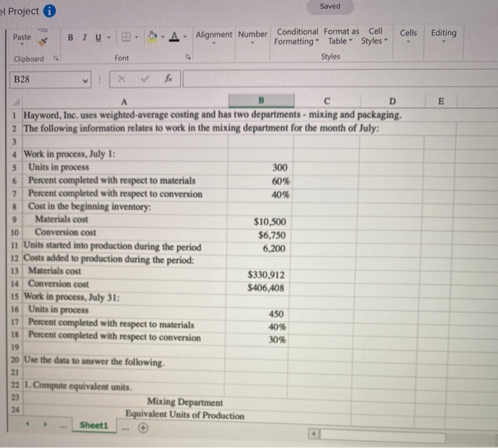Viewport: 498px width, 448px height.
Task: Expand the Name Box dropdown showing B28
Action: pyautogui.click(x=85, y=80)
